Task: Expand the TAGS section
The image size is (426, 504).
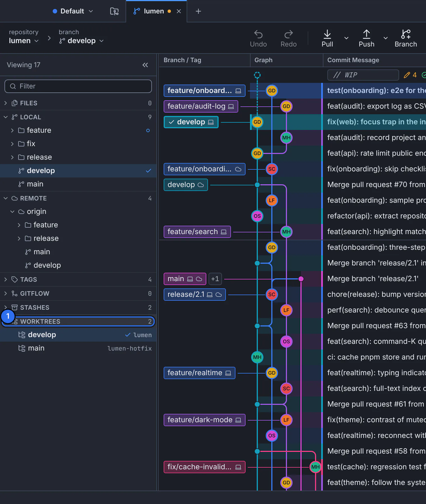Action: tap(6, 279)
